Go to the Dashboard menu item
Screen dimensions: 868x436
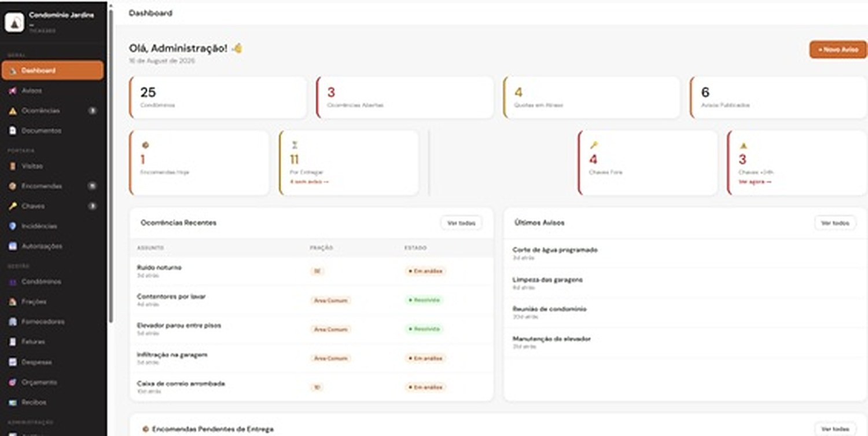53,71
